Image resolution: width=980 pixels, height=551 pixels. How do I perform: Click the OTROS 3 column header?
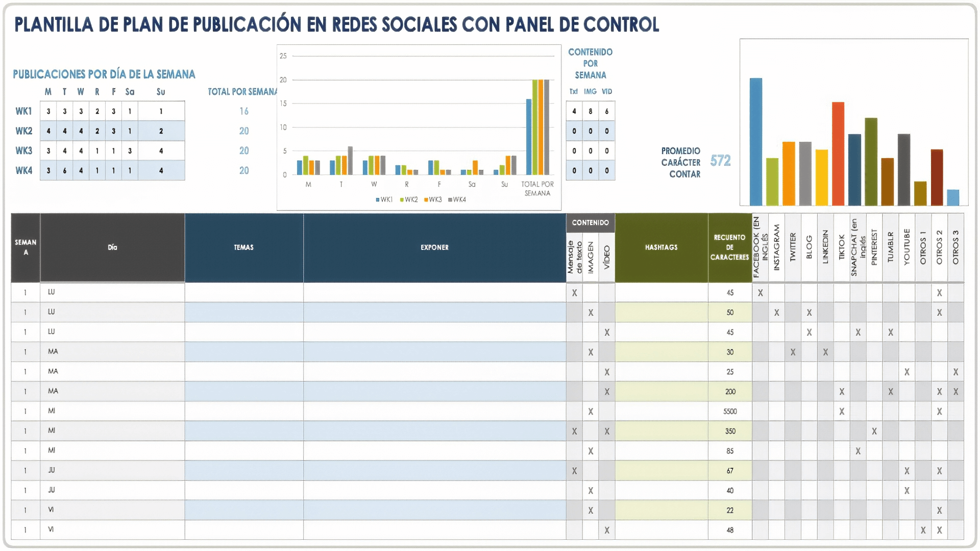coord(956,247)
